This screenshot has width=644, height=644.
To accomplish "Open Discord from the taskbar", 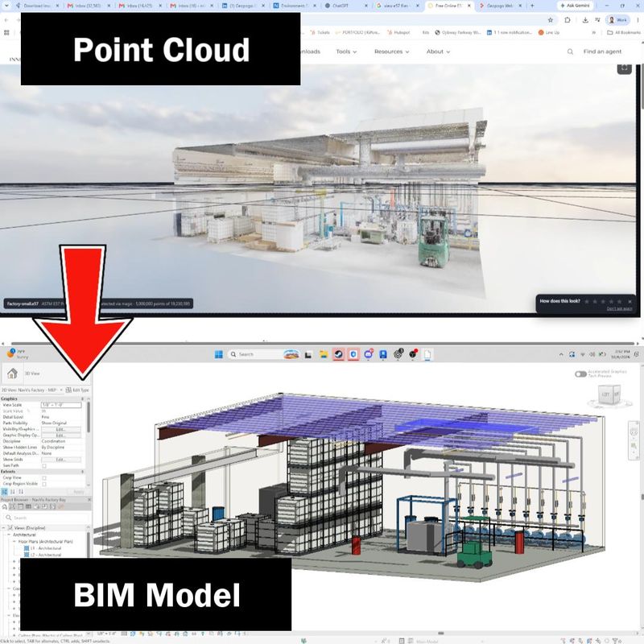I will tap(369, 354).
